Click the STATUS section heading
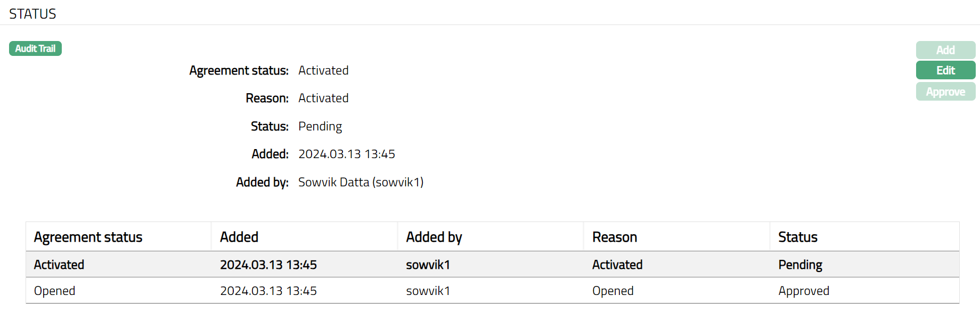This screenshot has width=980, height=312. click(32, 14)
